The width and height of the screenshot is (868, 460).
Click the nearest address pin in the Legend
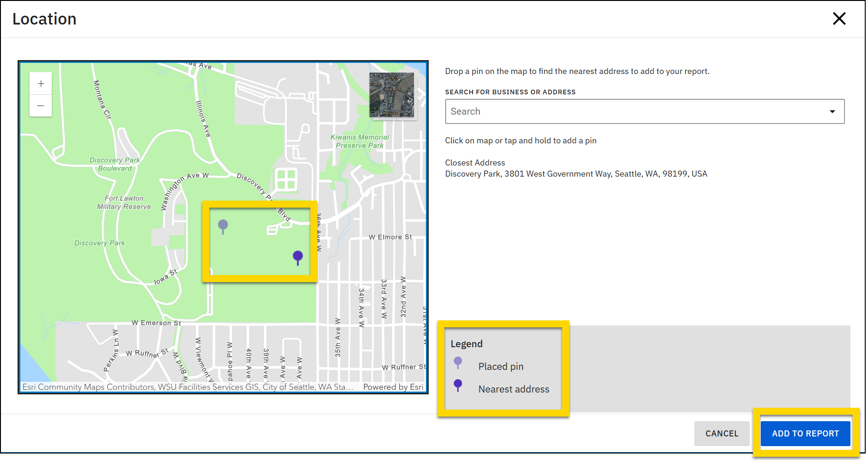[x=458, y=385]
